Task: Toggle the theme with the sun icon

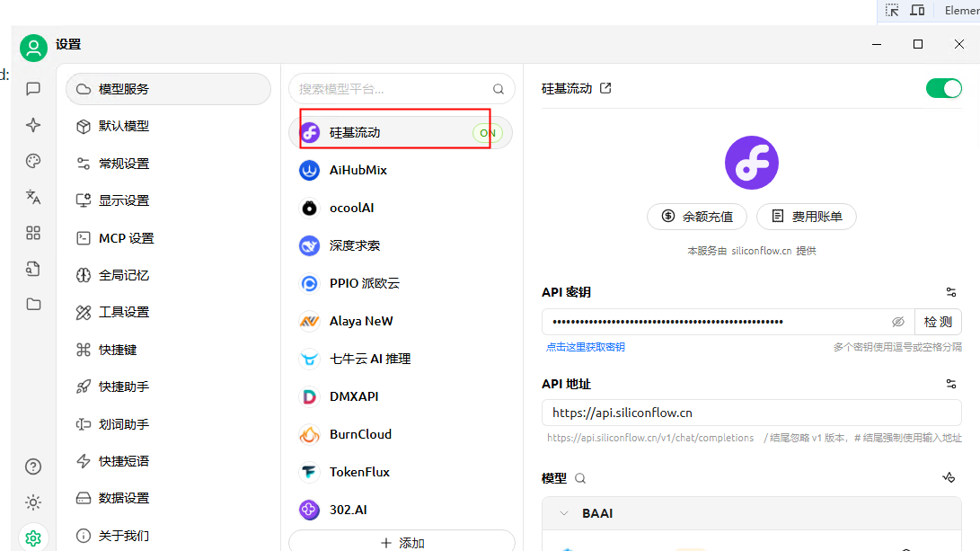Action: tap(34, 502)
